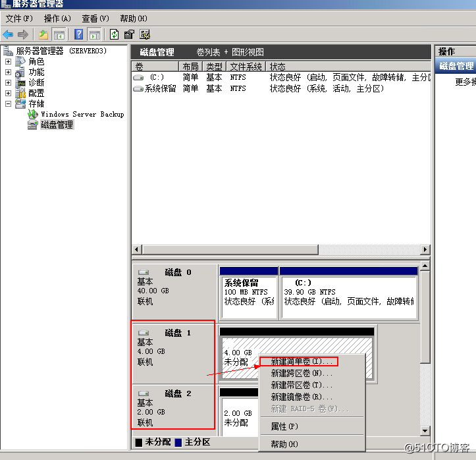Click the Server Manager root node icon
Screen dimensions: 476x460
click(8, 51)
